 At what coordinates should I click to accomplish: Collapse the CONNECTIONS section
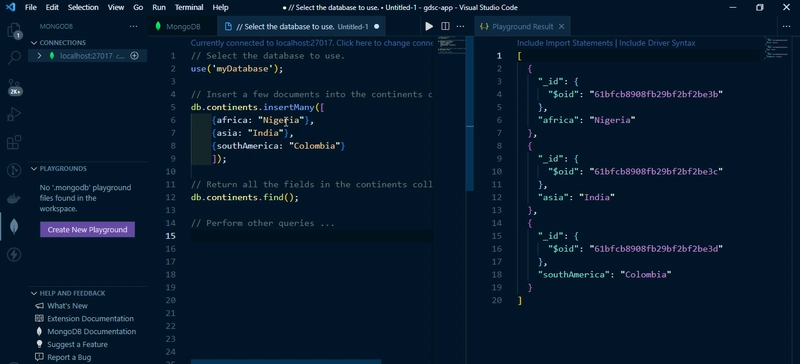tap(34, 43)
